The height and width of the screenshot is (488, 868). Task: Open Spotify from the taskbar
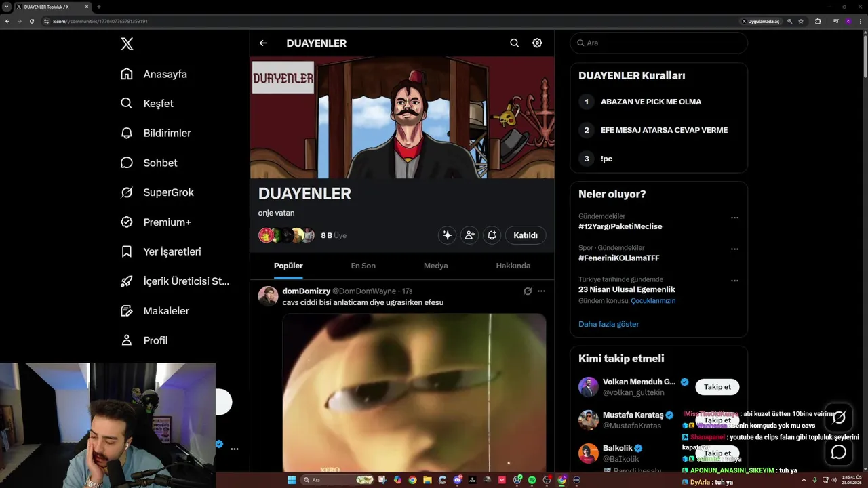tap(532, 480)
